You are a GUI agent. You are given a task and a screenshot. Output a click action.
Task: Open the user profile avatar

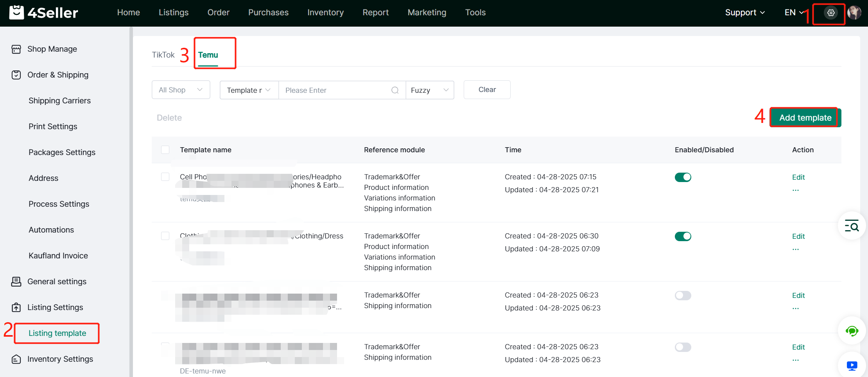click(854, 13)
